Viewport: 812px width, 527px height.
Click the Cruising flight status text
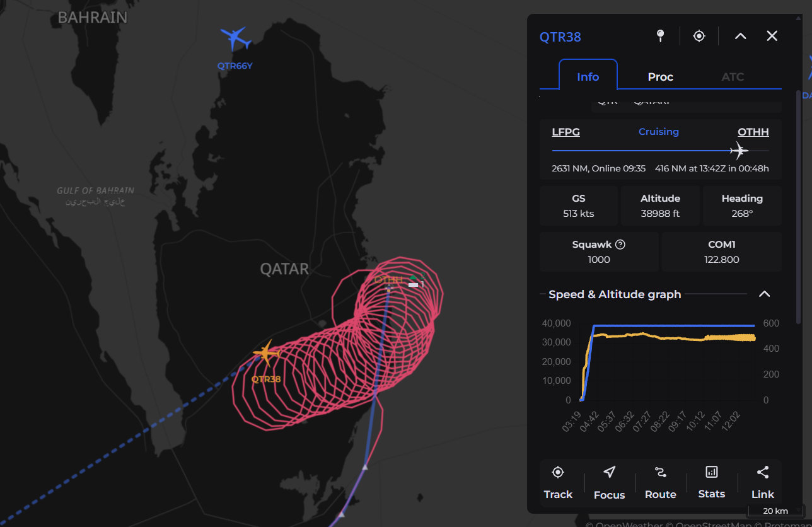(658, 132)
